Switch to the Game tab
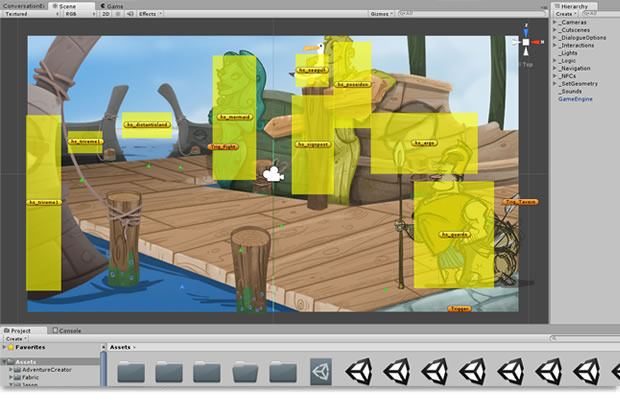The width and height of the screenshot is (620, 400). (112, 6)
